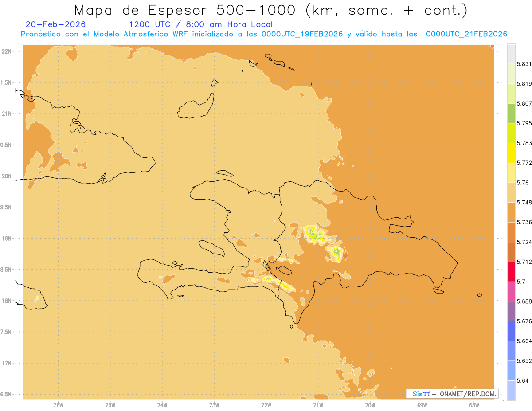Select the red swatch between 5.7 and 5.712
The width and height of the screenshot is (532, 411).
[511, 272]
